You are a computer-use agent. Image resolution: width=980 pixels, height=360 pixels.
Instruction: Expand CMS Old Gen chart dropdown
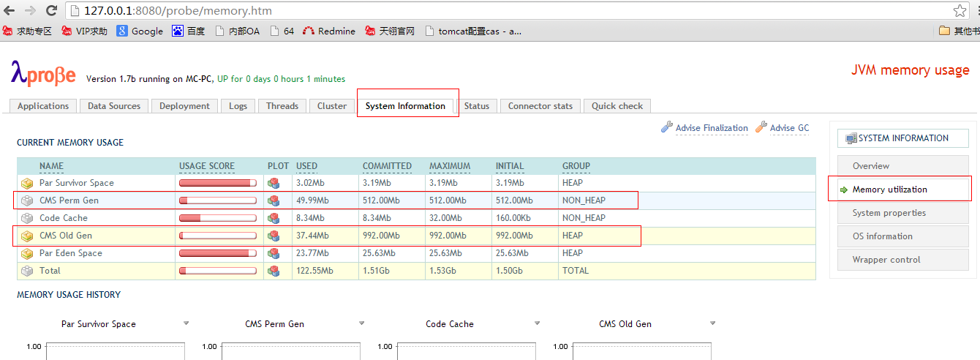712,323
